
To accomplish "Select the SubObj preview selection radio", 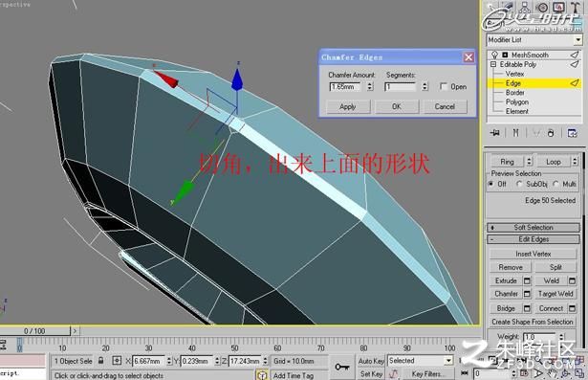I will pyautogui.click(x=519, y=184).
